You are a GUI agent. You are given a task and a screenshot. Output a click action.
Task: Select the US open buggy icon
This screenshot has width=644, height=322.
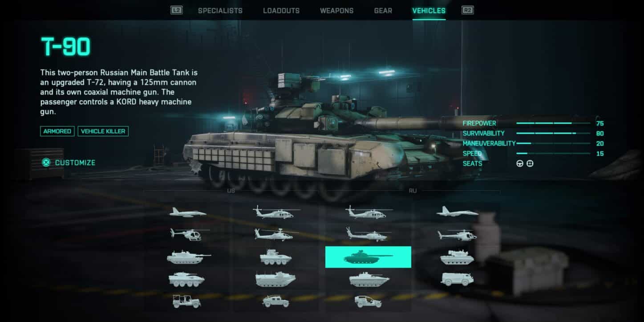point(186,302)
